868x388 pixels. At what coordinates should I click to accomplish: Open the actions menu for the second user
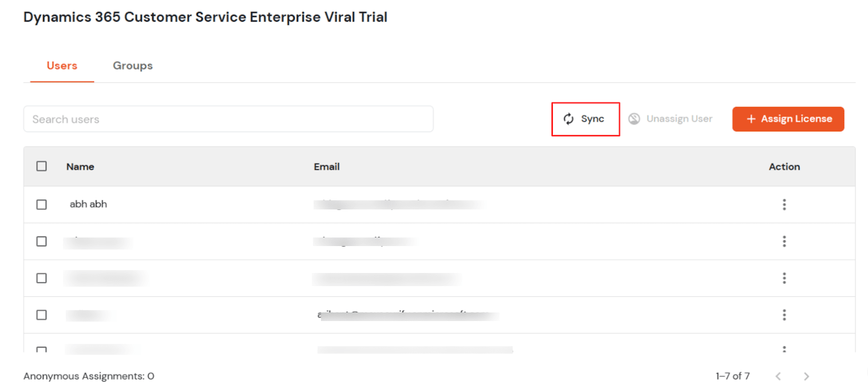click(x=784, y=241)
